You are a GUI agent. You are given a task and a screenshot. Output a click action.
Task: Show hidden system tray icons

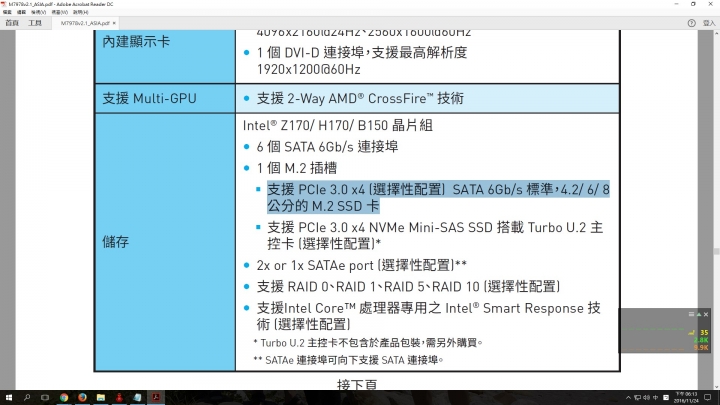coord(628,398)
